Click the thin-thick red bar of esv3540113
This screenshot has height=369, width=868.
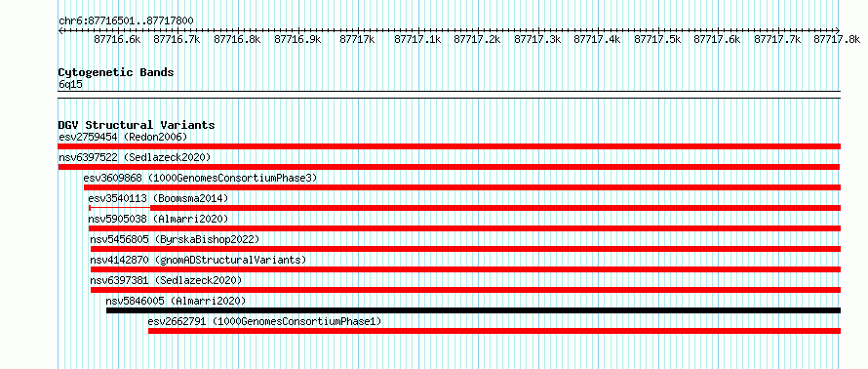pyautogui.click(x=464, y=208)
